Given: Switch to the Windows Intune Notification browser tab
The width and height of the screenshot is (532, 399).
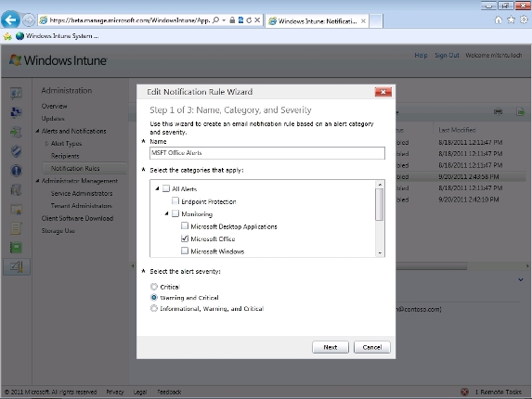Looking at the screenshot, I should pyautogui.click(x=317, y=21).
